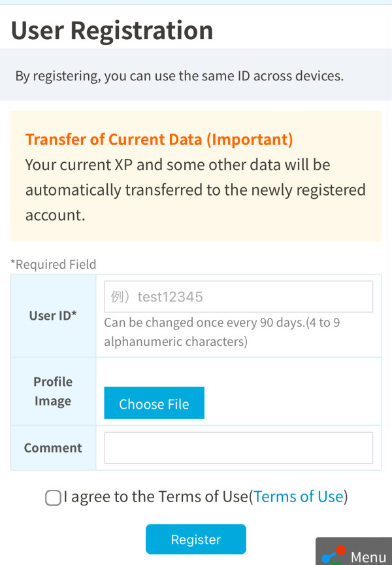Click the *Required Field note

pos(54,264)
